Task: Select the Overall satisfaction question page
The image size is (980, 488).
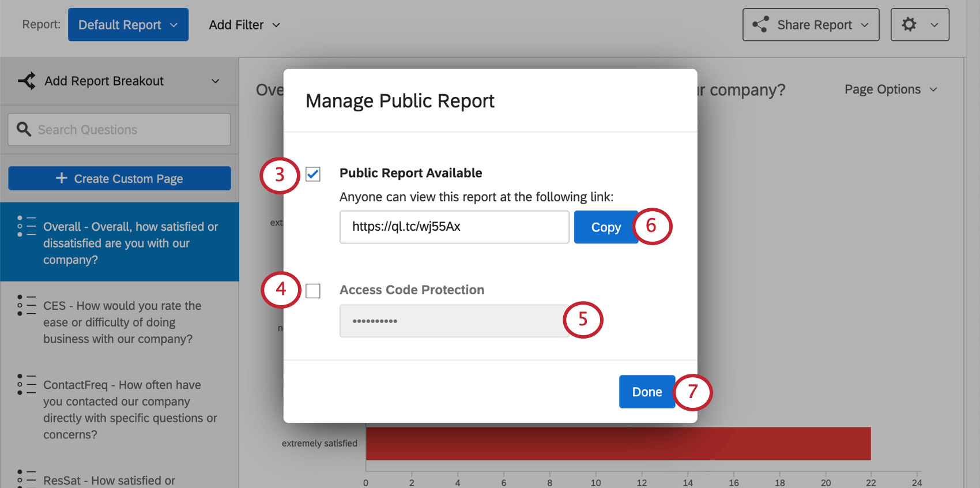Action: (120, 242)
